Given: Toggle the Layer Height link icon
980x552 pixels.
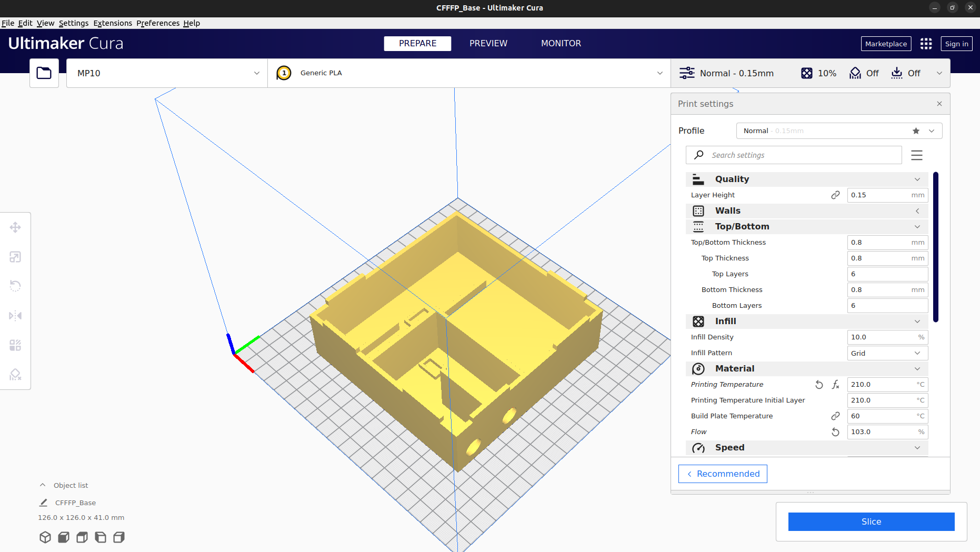Looking at the screenshot, I should click(835, 195).
